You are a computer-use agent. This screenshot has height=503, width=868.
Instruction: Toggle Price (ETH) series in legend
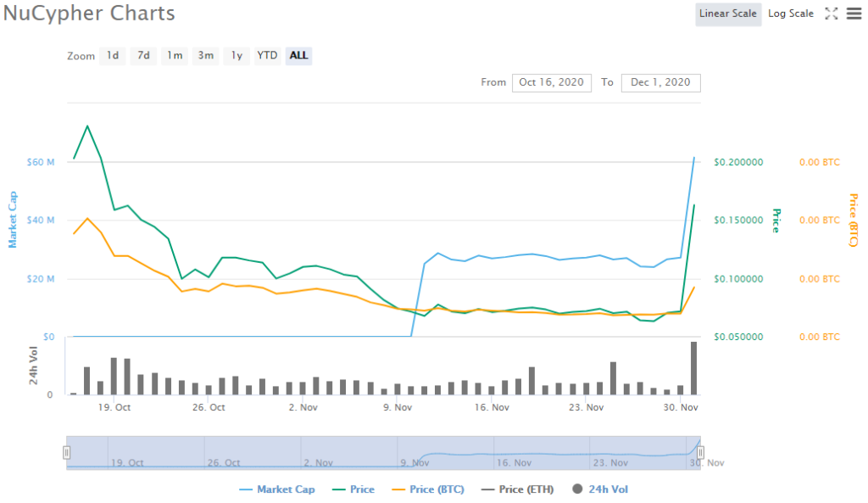(x=518, y=489)
